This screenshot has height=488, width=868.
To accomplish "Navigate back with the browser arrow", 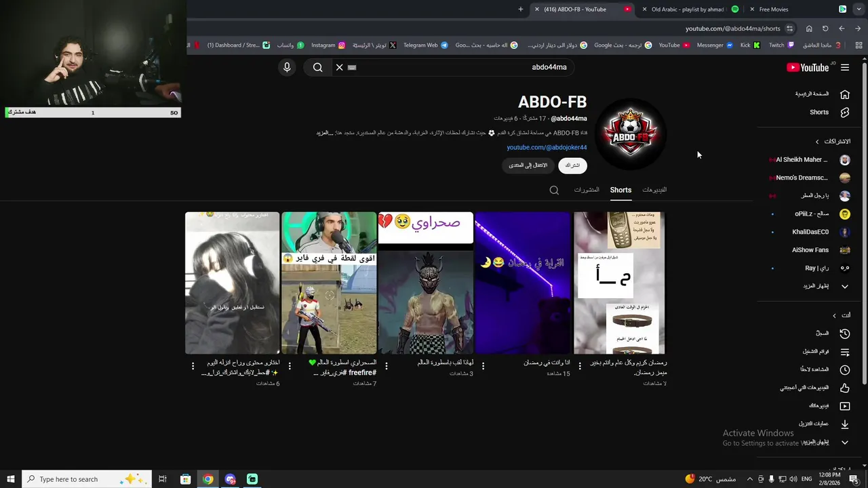I will pos(858,28).
